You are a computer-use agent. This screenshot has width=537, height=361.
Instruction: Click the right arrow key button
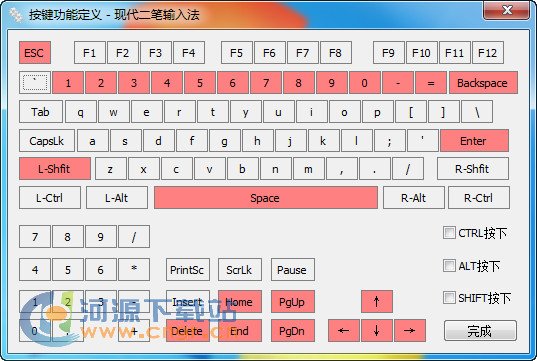[410, 331]
